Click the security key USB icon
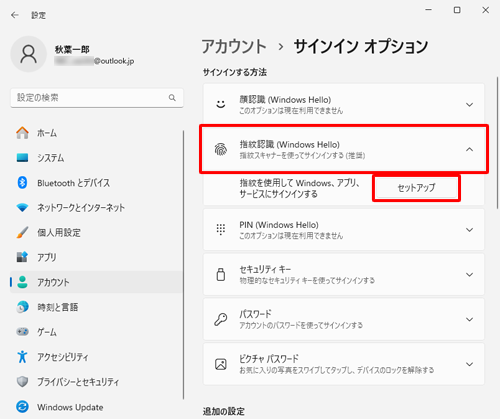The height and width of the screenshot is (419, 500). 221,274
